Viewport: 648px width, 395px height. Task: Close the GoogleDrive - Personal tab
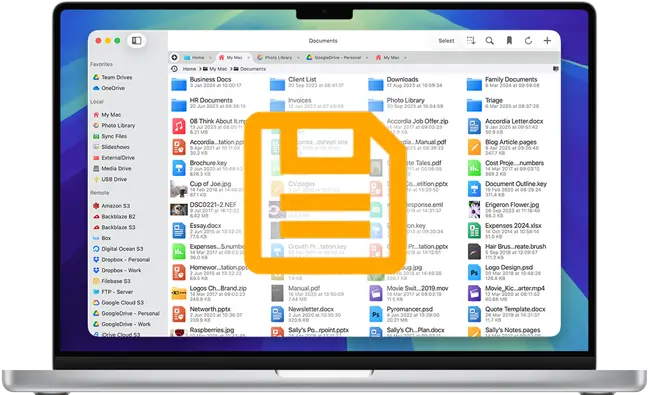(367, 57)
